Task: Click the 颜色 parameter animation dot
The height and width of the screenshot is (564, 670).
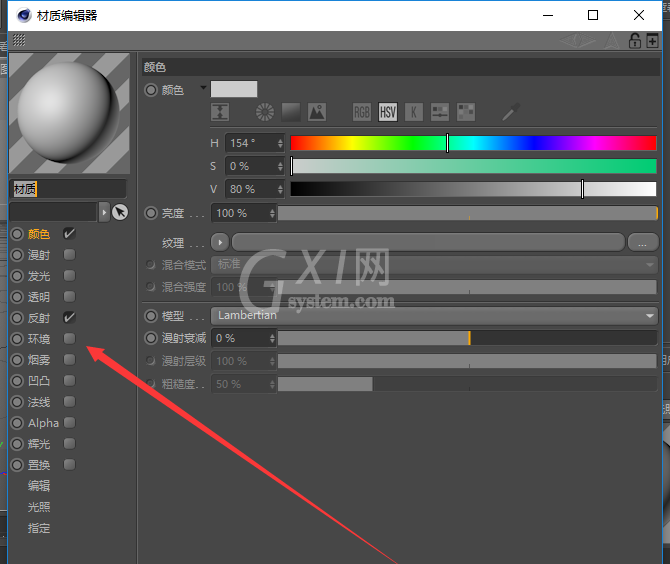Action: pyautogui.click(x=151, y=90)
